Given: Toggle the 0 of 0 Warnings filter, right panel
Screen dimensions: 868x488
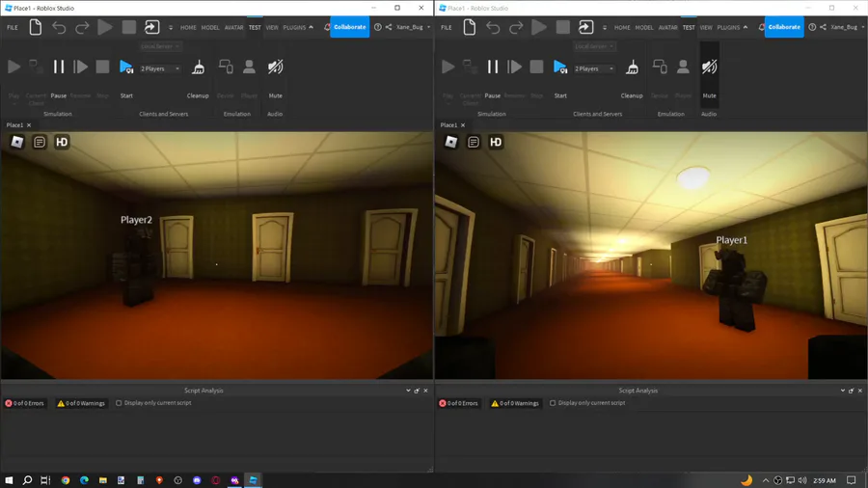Looking at the screenshot, I should click(x=515, y=403).
